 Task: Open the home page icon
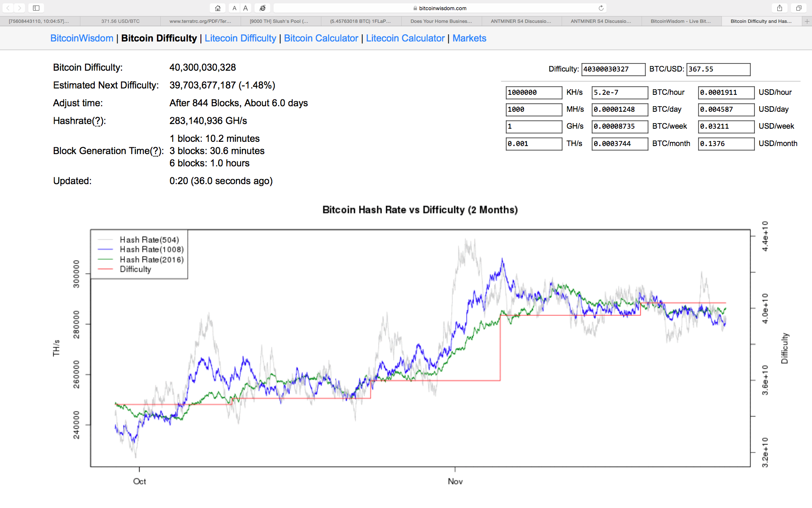pos(217,8)
